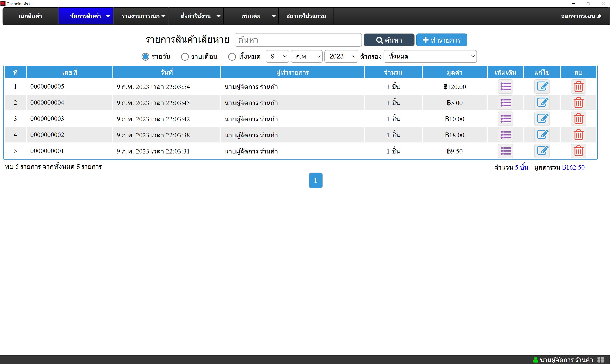Click value ฿9.50 in last row
This screenshot has height=364, width=611.
(454, 151)
